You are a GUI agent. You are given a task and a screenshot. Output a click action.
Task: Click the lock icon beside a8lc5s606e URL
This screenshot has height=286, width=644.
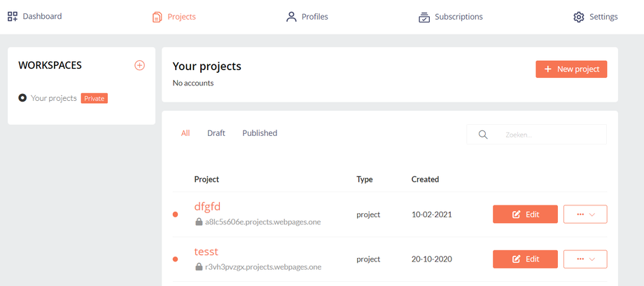199,222
